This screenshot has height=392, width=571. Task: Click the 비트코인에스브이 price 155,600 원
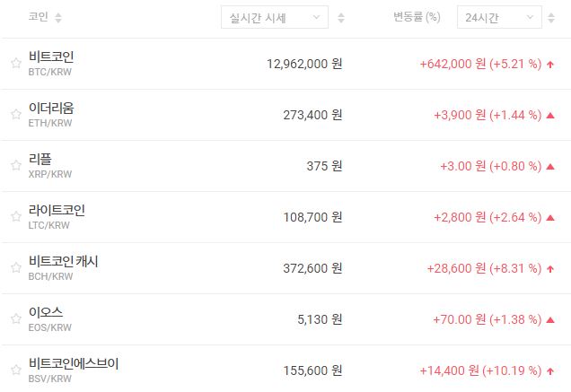point(304,370)
